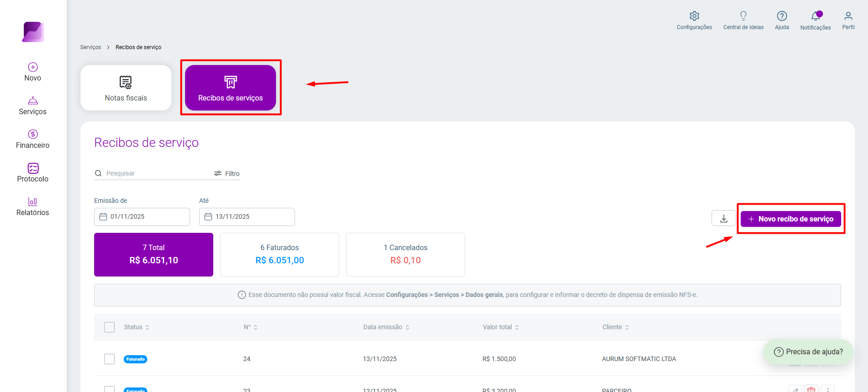Click the download export icon button
Screen dimensions: 868x392
tap(723, 219)
